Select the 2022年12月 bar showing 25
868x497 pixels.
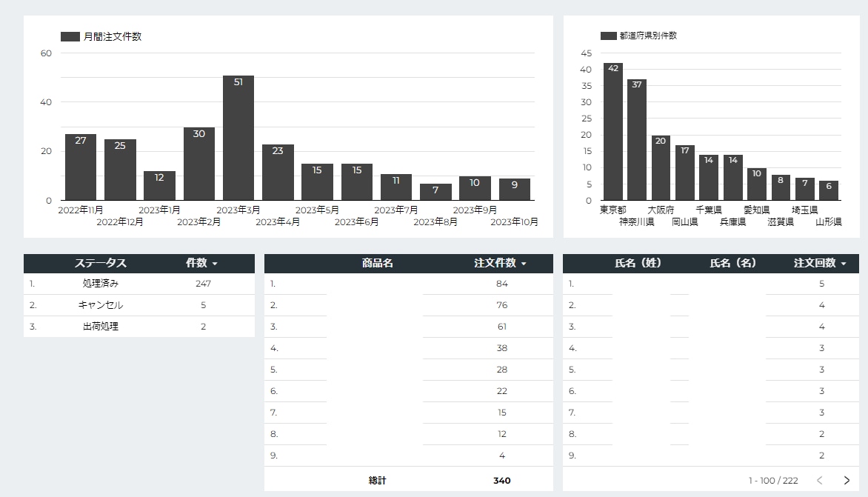click(120, 170)
